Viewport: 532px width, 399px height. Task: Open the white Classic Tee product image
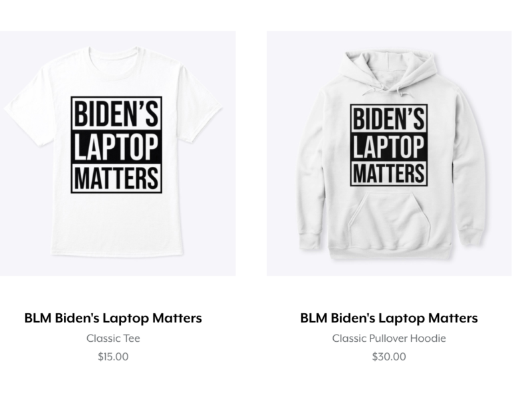[x=118, y=154]
